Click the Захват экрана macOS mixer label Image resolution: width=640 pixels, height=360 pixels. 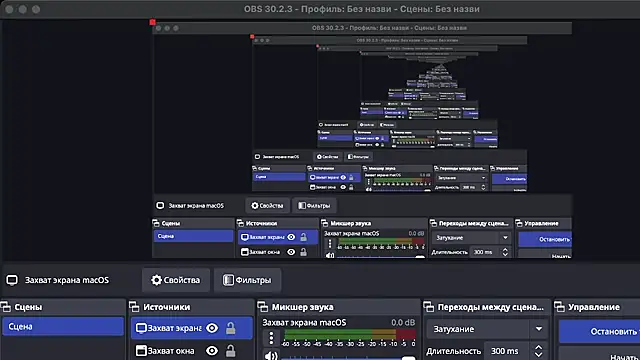point(304,322)
